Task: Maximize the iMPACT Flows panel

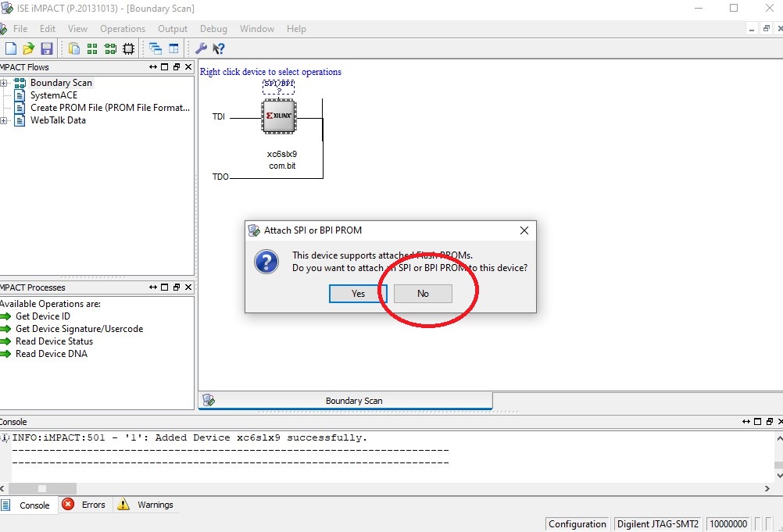Action: click(x=165, y=67)
